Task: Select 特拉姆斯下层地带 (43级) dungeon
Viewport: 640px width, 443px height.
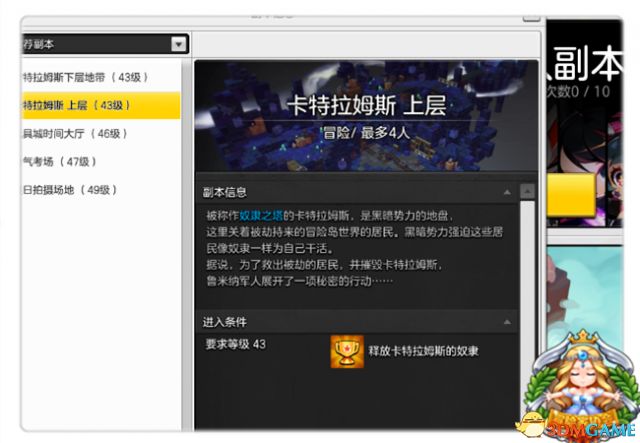Action: [85, 76]
